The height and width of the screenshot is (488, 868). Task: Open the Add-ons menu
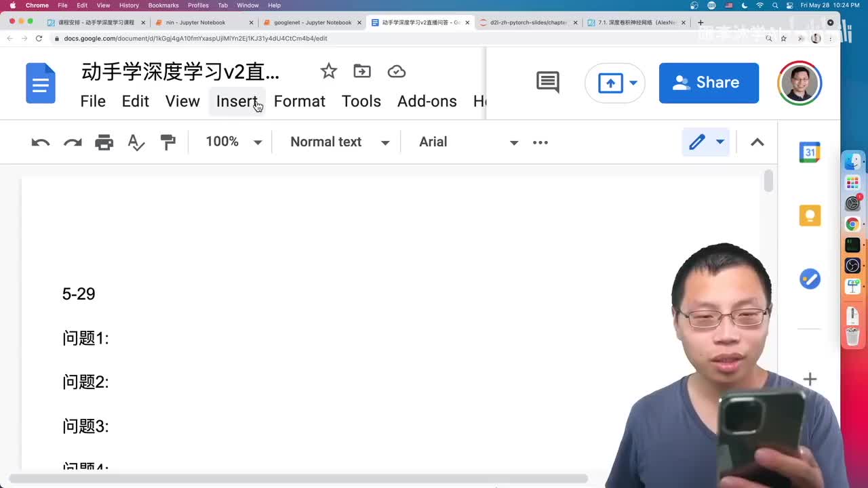click(427, 102)
